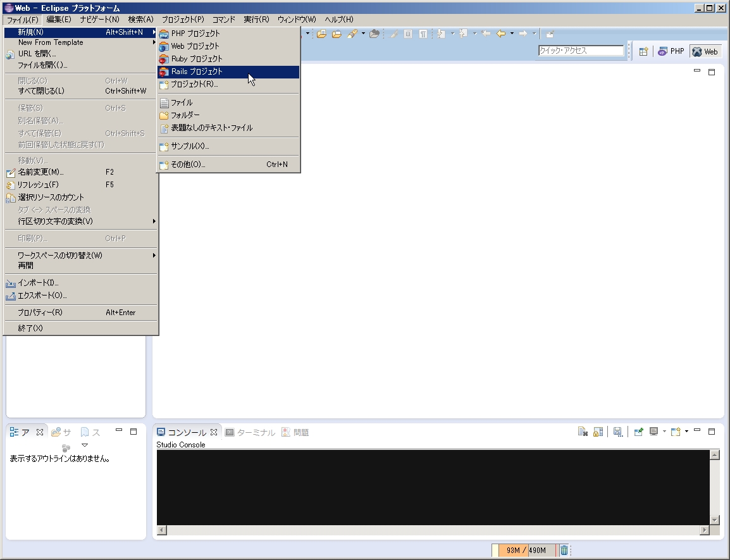730x560 pixels.
Task: Open URL を開く... menu entry
Action: (81, 54)
